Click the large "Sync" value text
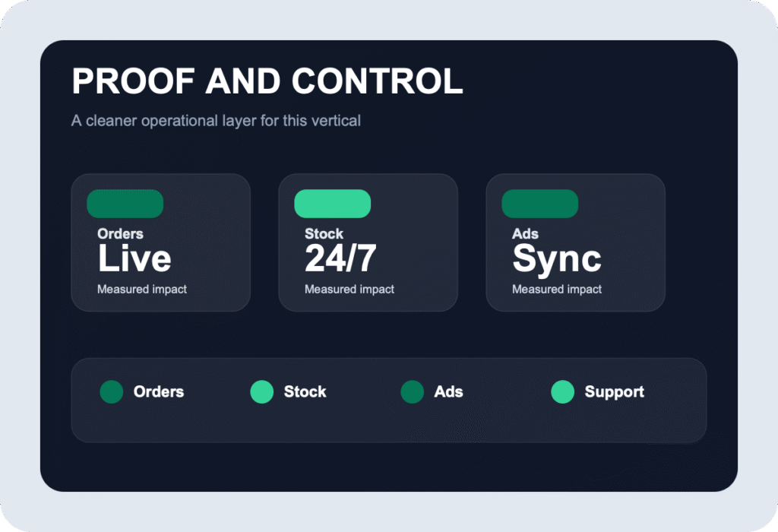This screenshot has width=778, height=532. (x=557, y=259)
